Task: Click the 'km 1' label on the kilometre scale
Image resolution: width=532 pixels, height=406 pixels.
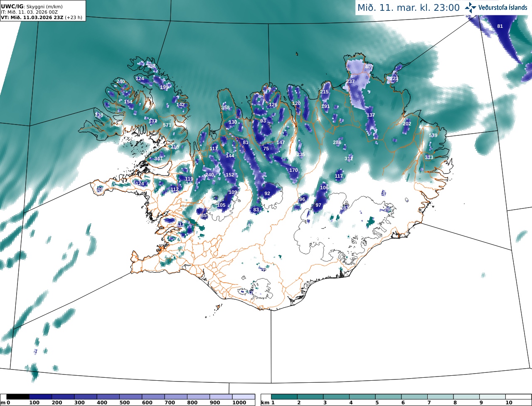Action: (267, 403)
